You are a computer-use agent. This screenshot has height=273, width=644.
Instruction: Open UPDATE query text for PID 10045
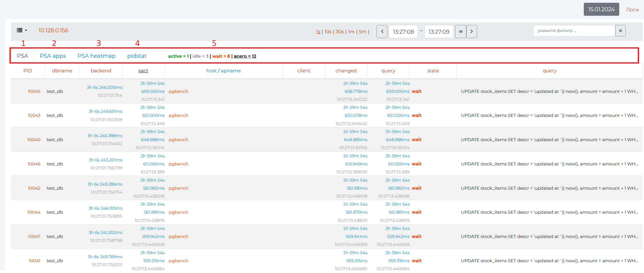[x=550, y=91]
